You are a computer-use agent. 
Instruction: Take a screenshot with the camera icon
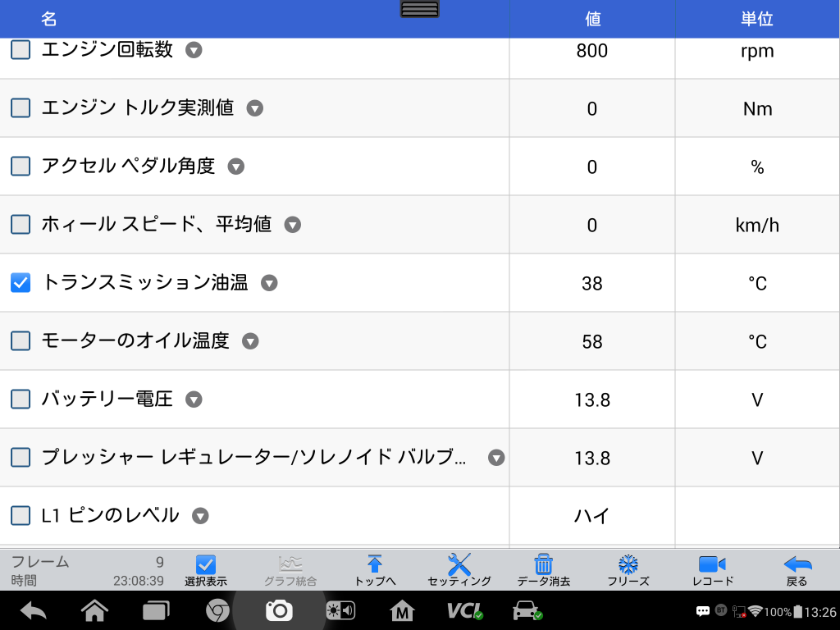click(279, 610)
